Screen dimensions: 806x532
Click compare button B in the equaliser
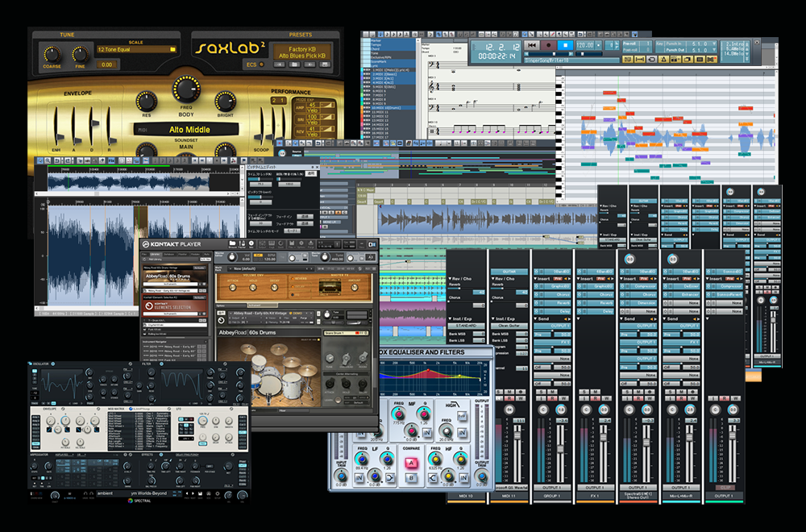pyautogui.click(x=411, y=478)
